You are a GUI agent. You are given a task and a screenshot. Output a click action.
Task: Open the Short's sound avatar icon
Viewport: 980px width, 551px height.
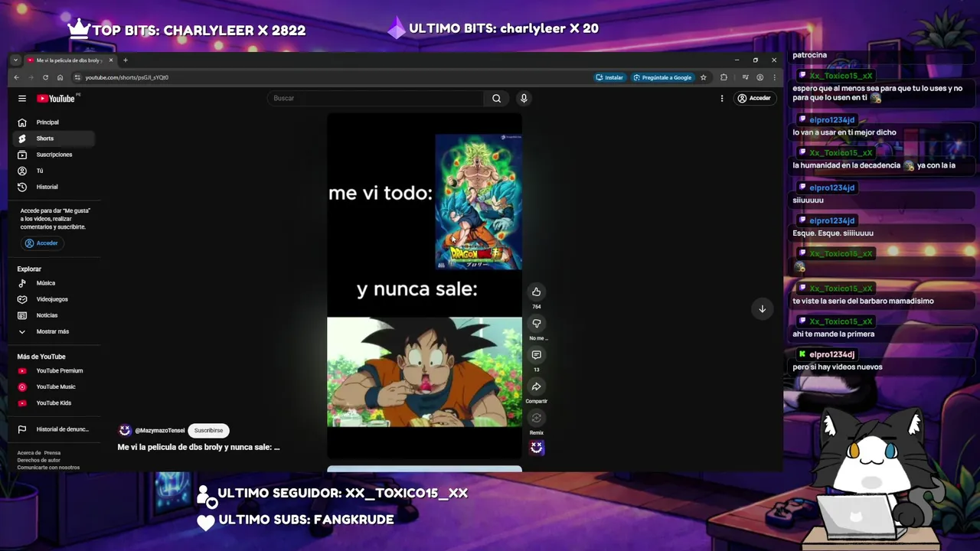click(537, 448)
